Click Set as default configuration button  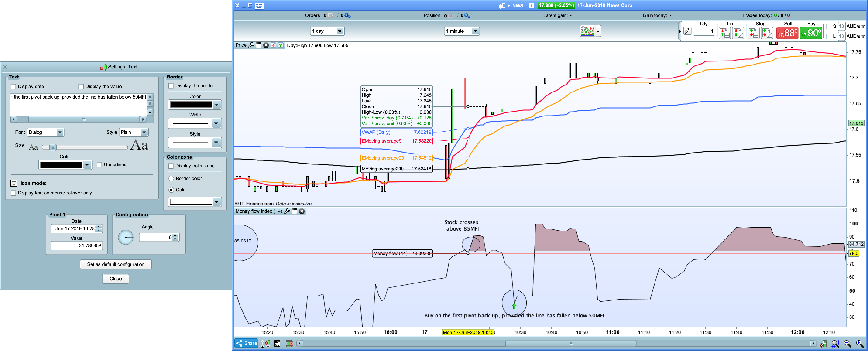pyautogui.click(x=116, y=264)
